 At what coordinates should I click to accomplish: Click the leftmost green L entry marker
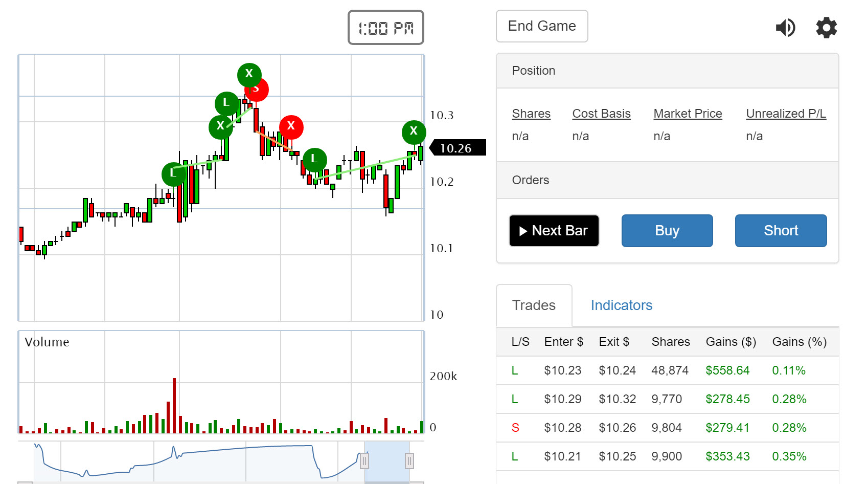pos(173,174)
